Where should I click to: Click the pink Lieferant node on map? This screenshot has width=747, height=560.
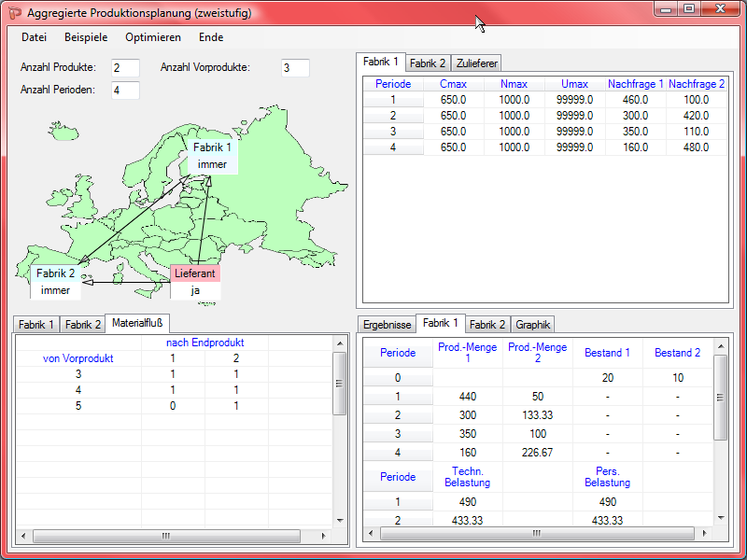click(195, 273)
